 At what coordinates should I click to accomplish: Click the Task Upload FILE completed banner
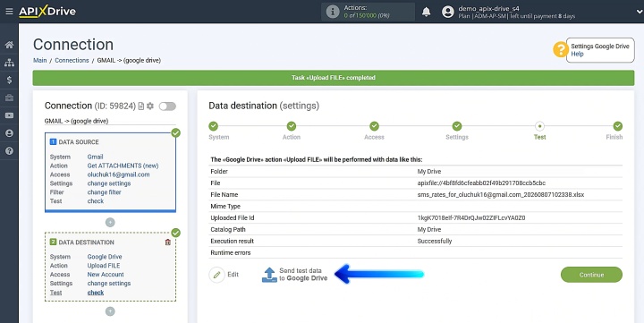tap(334, 78)
